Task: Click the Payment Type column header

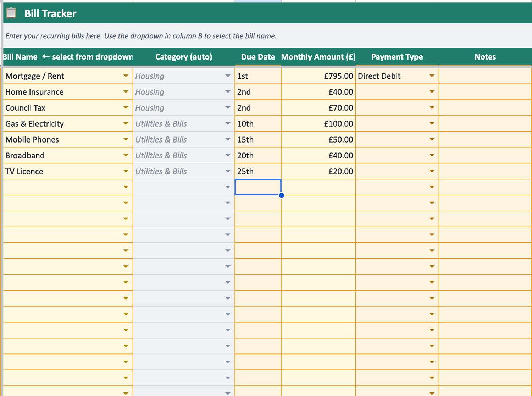Action: (x=397, y=57)
